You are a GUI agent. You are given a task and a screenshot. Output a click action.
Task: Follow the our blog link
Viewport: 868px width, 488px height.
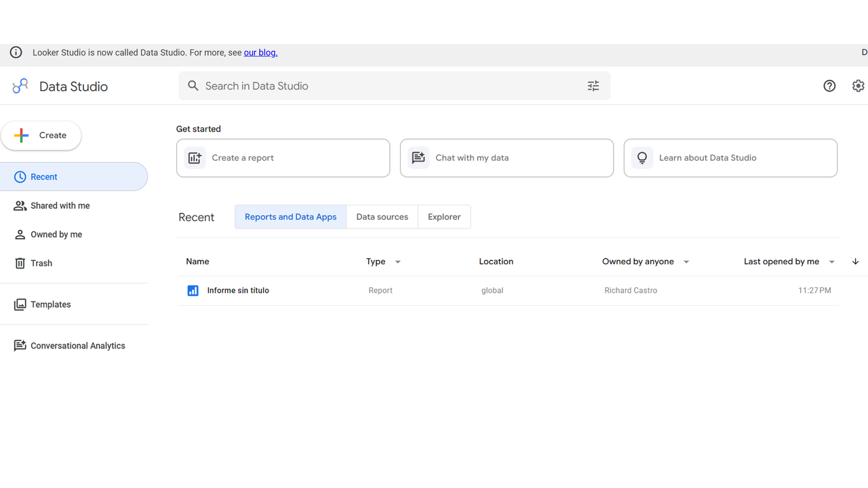[260, 53]
